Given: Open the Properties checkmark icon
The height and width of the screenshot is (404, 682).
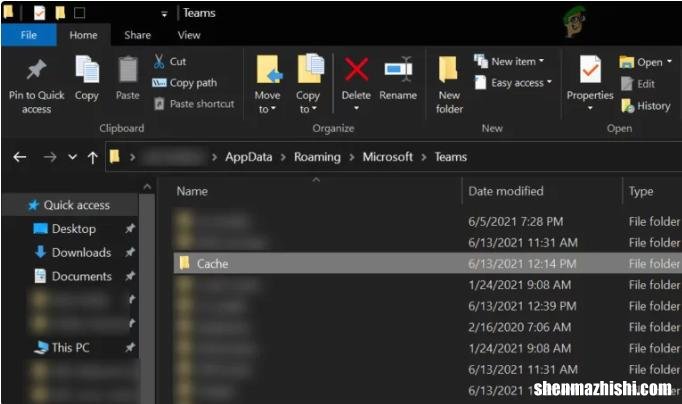Looking at the screenshot, I should click(x=590, y=69).
